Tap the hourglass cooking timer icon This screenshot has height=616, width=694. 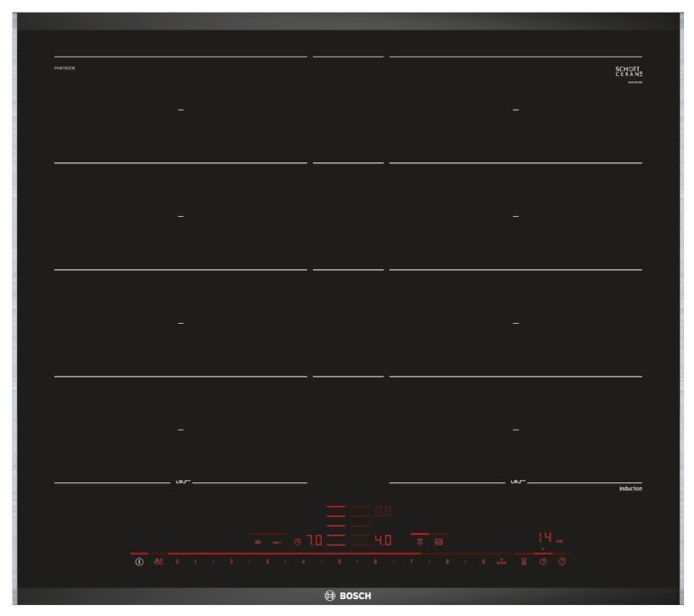525,563
